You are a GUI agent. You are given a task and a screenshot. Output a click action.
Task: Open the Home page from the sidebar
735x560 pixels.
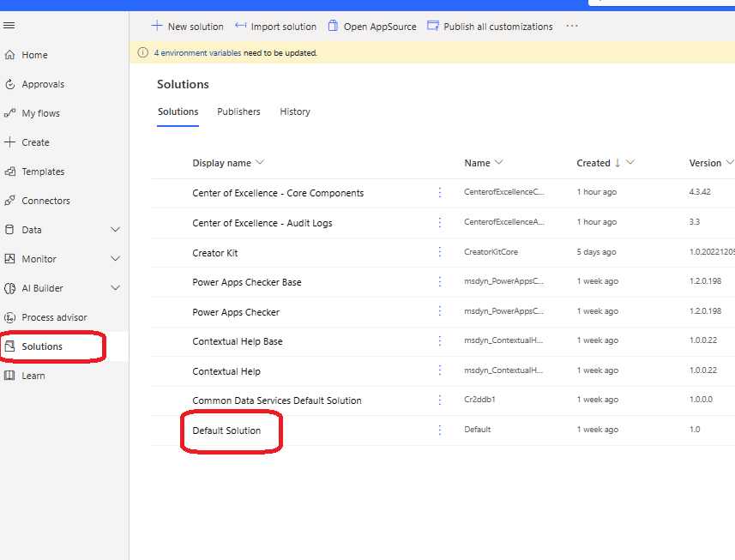tap(34, 54)
